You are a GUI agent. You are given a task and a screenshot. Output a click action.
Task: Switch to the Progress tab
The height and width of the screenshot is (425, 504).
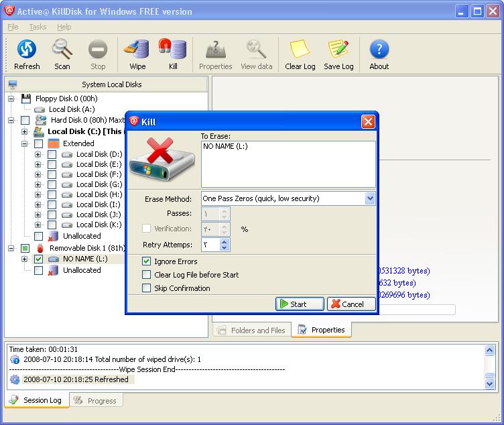coord(96,401)
